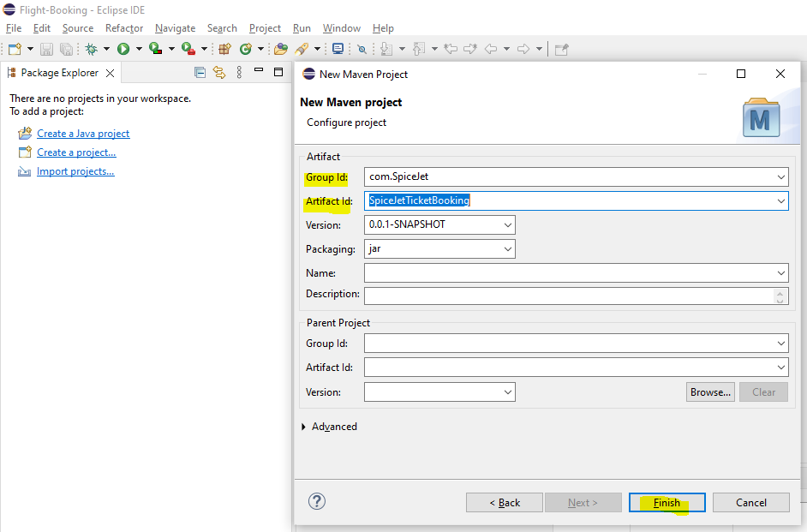Click the Finish button
This screenshot has height=532, width=807.
667,503
